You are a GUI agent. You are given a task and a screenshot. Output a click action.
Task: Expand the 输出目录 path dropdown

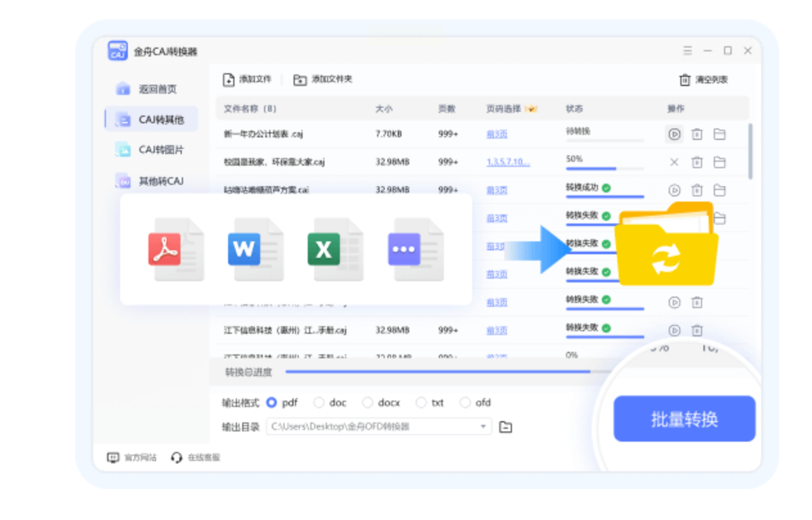coord(483,427)
